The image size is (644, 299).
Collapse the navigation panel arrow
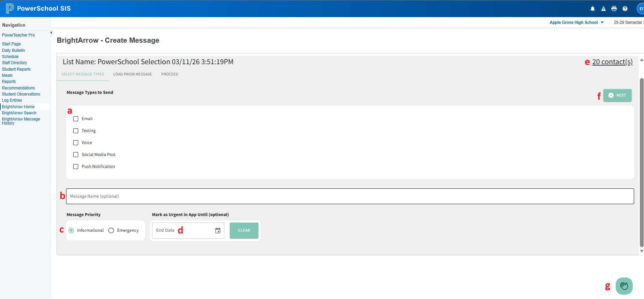(x=51, y=33)
